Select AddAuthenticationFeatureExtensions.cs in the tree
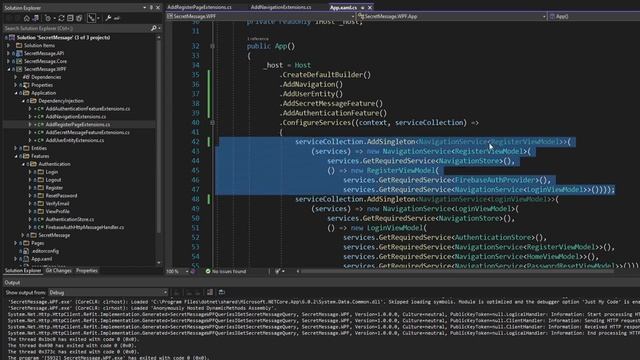 tap(88, 109)
